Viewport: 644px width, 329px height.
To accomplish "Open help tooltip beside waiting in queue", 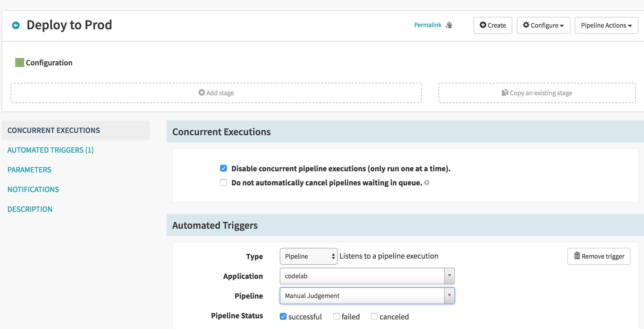I will 427,183.
